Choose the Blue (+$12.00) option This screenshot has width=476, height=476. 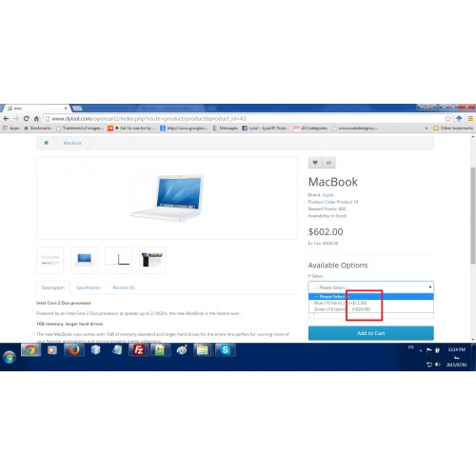pyautogui.click(x=371, y=303)
